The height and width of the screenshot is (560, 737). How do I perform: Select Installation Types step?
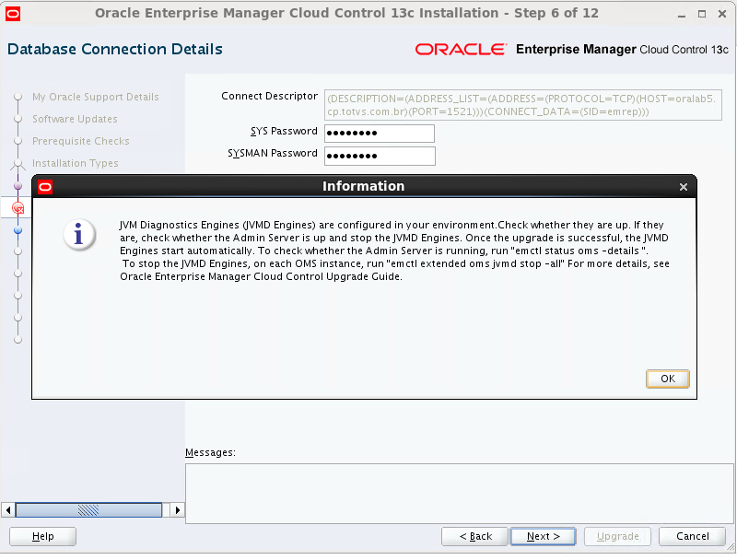point(76,163)
